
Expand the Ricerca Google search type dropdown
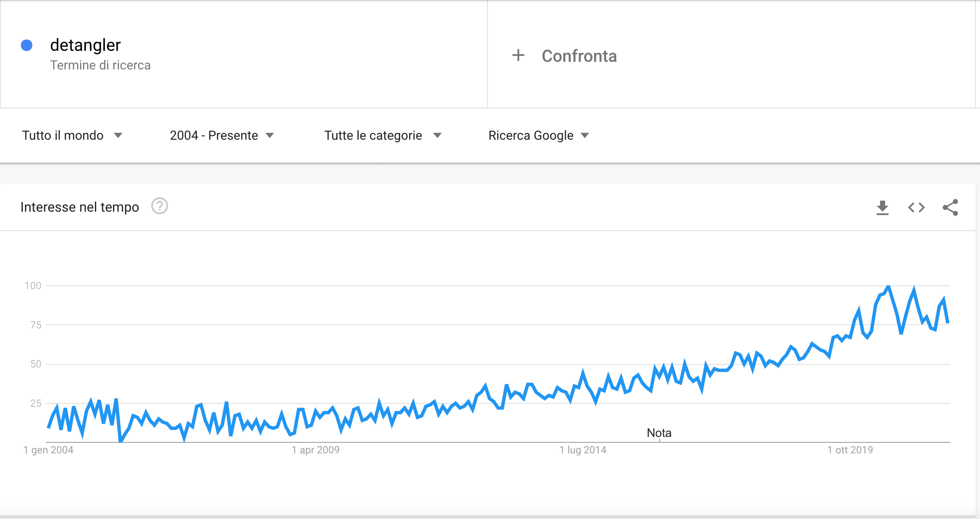pyautogui.click(x=539, y=135)
